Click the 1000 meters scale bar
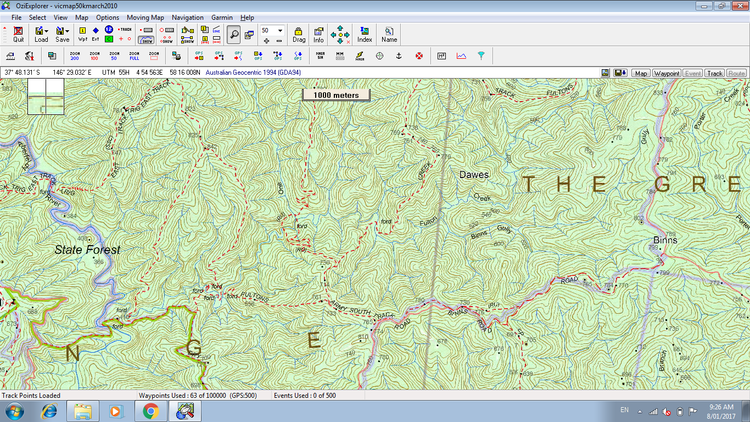750x422 pixels. tap(336, 94)
